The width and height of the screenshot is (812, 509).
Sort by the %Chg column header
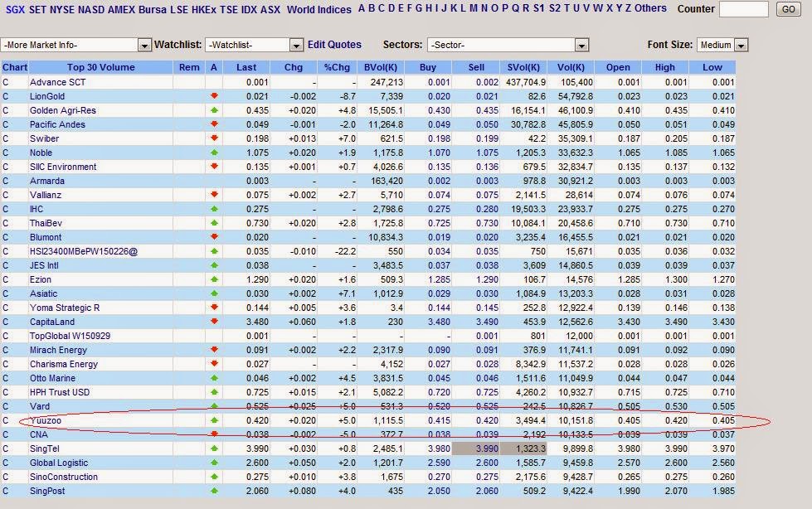(x=337, y=67)
